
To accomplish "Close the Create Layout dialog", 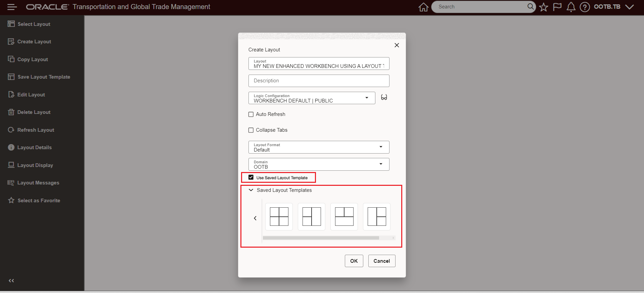I will (x=397, y=45).
